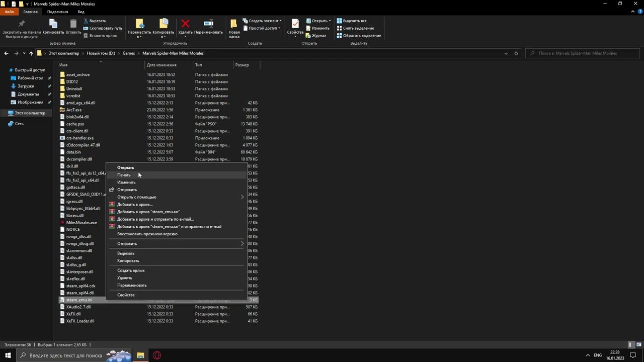Switch to the Поделиться tab
The height and width of the screenshot is (362, 644).
(57, 12)
